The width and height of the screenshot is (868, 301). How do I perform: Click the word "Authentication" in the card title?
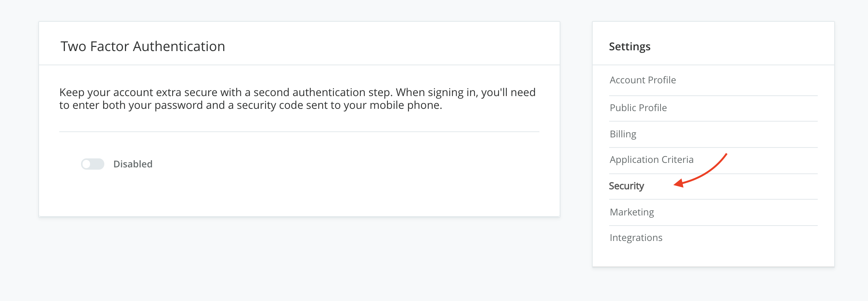179,47
